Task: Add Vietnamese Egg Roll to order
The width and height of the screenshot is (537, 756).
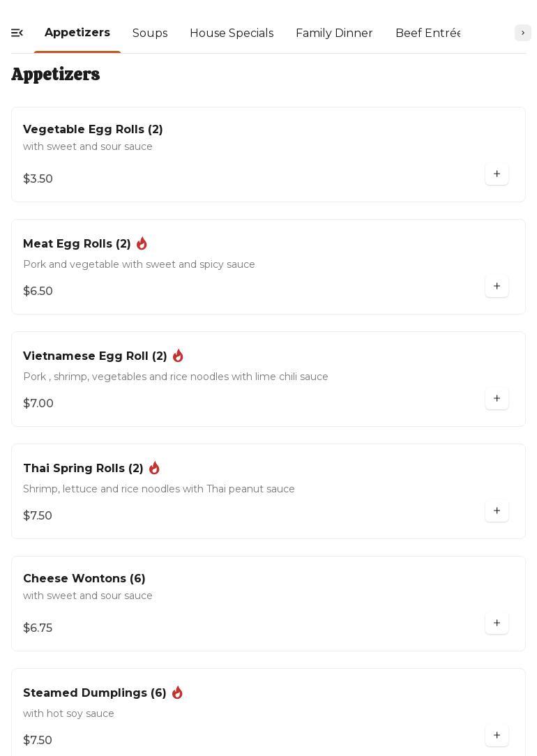Action: pyautogui.click(x=497, y=399)
